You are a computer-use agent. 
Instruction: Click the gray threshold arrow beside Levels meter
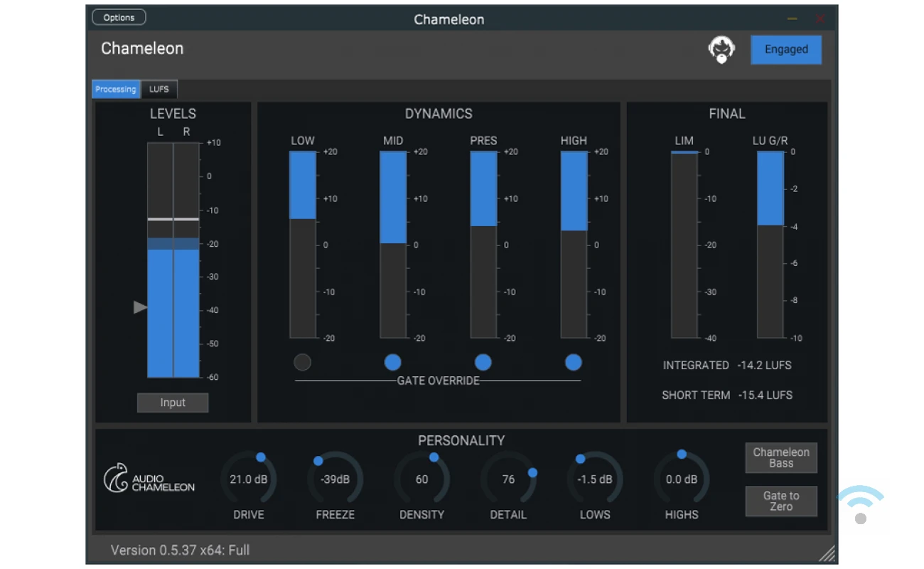point(140,307)
